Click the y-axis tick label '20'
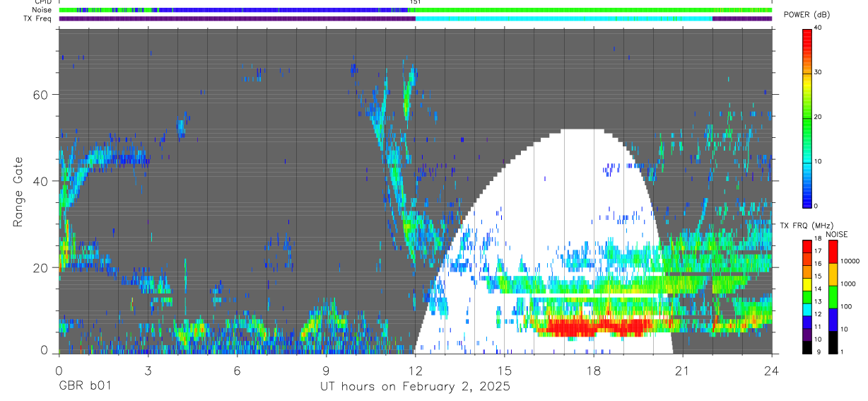Viewport: 868px width, 401px height. pyautogui.click(x=42, y=268)
